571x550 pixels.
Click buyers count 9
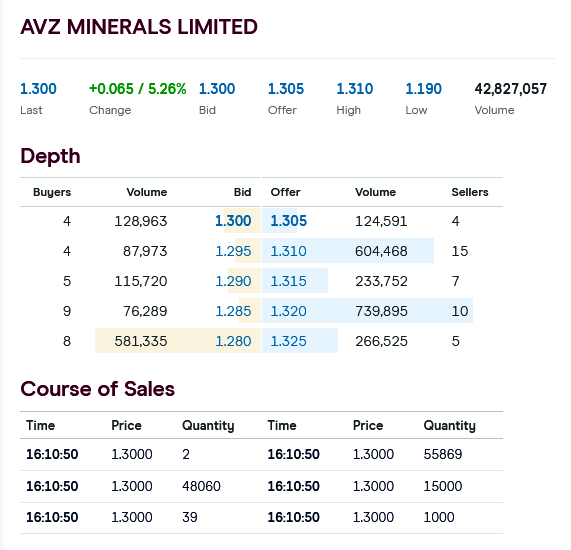[x=67, y=311]
